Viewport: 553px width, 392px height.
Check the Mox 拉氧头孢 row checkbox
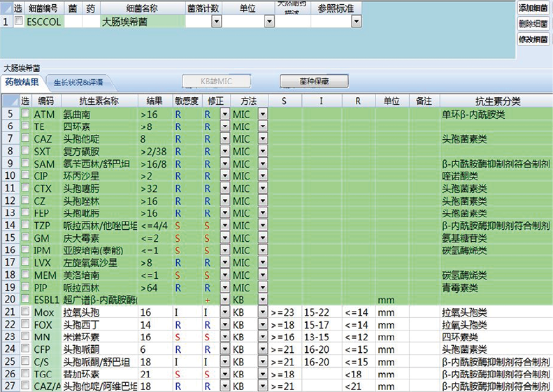[x=25, y=312]
